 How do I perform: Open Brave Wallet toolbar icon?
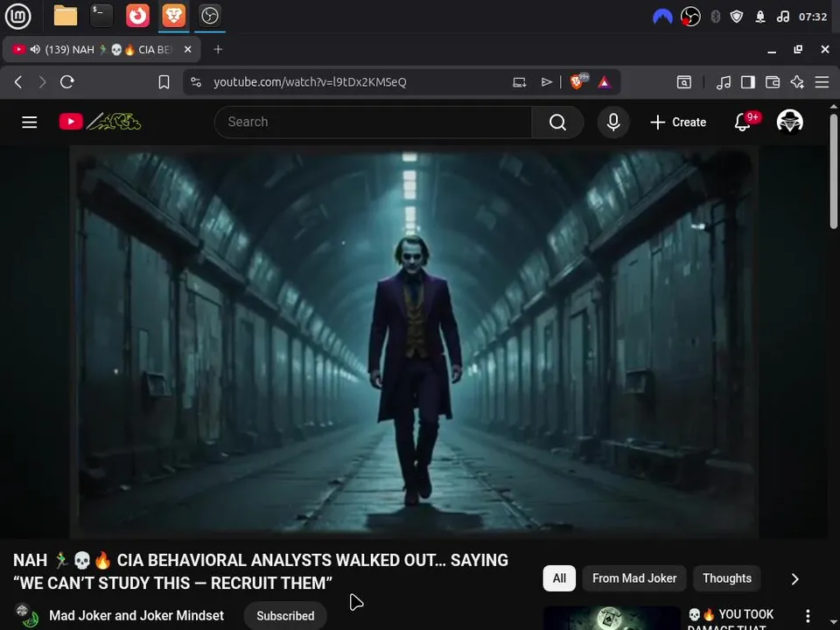pyautogui.click(x=773, y=82)
